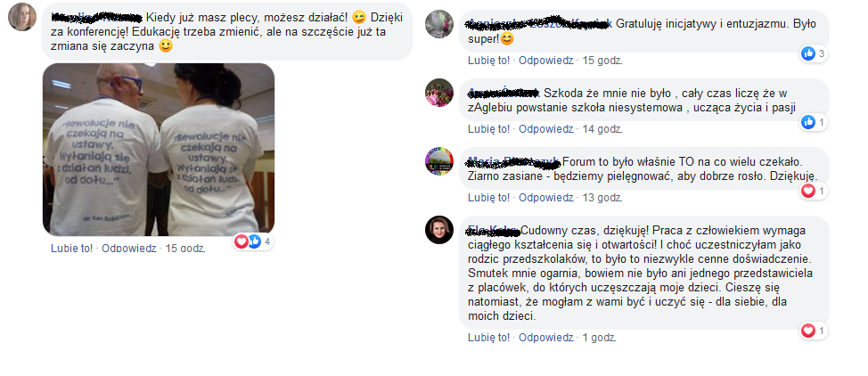Click the like reaction on the 14 godz. comment
868x376 pixels.
pos(814,122)
